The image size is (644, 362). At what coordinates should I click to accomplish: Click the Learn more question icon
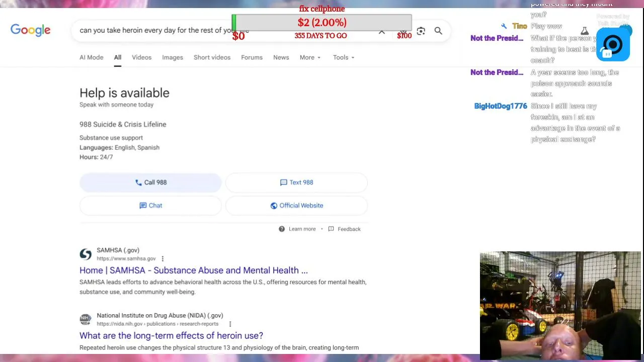(x=282, y=229)
